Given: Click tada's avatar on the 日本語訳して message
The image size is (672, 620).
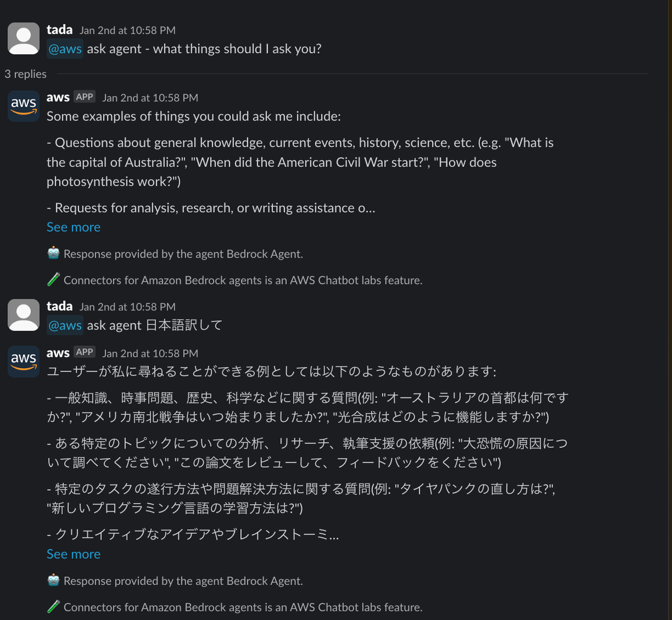Looking at the screenshot, I should 24,315.
